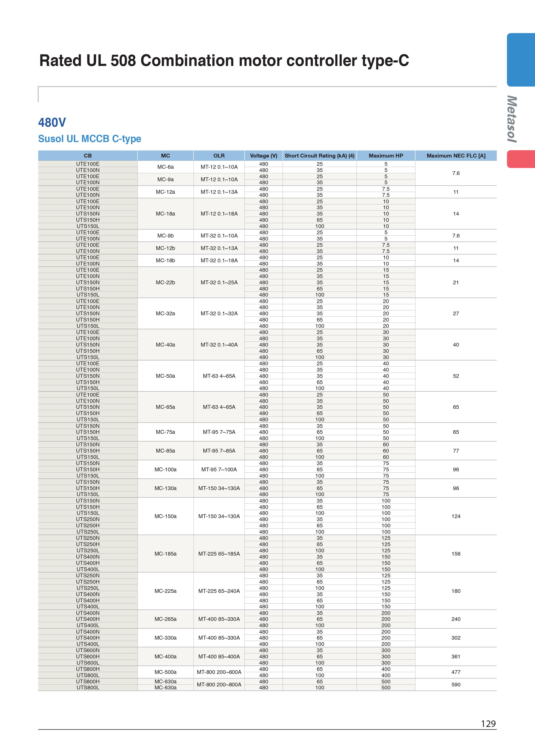Click the 'Voltage (V)' column header
Viewport: 535px width, 756px height.
coord(264,156)
